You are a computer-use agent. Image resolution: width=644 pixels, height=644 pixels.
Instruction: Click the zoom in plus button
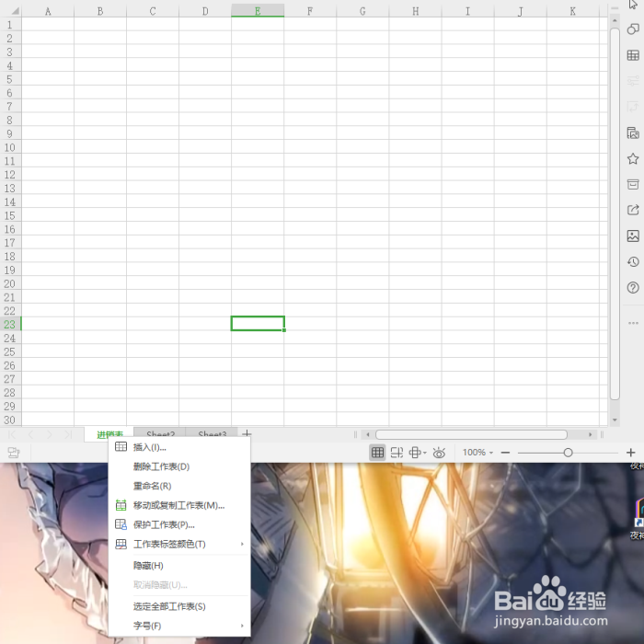[631, 453]
